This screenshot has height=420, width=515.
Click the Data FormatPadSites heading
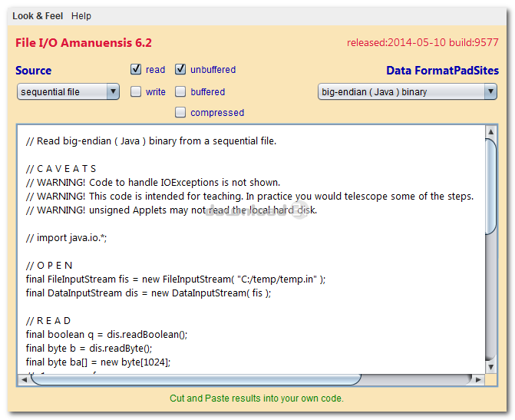point(442,71)
